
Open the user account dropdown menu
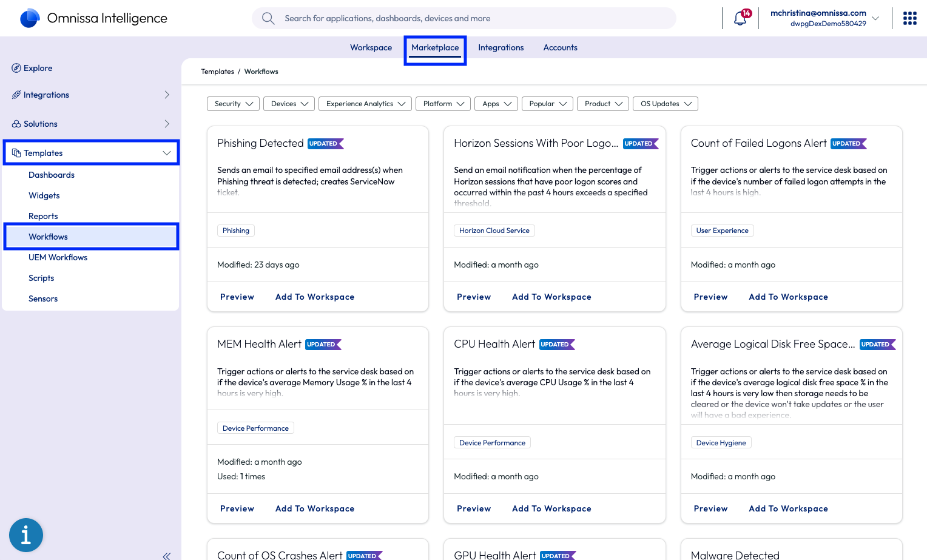tap(875, 18)
